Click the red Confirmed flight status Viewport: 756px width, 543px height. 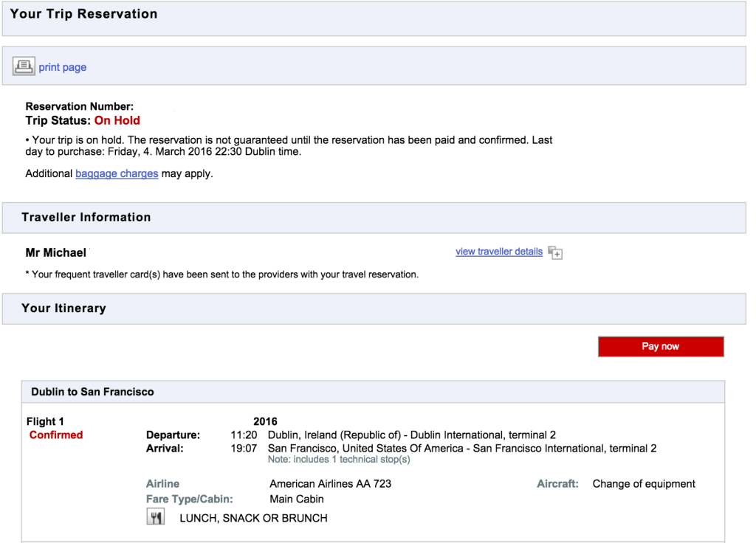(56, 435)
